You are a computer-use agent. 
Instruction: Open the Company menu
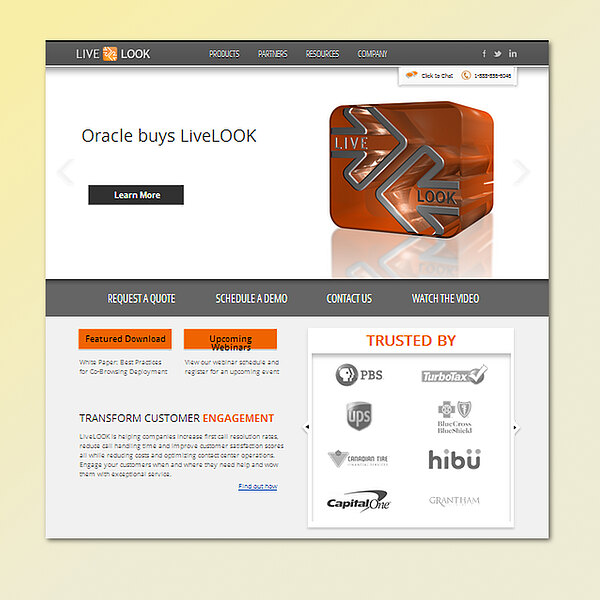(x=372, y=54)
